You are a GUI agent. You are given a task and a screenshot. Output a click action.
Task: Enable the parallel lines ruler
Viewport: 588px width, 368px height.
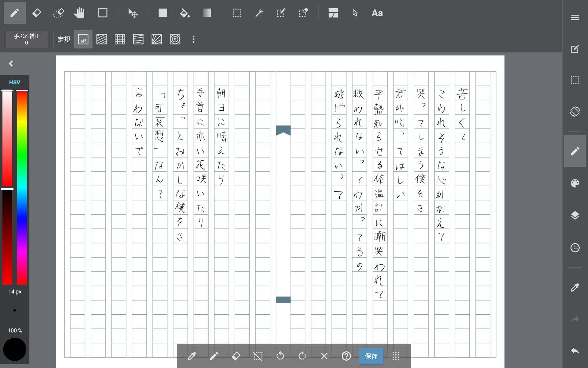click(101, 39)
